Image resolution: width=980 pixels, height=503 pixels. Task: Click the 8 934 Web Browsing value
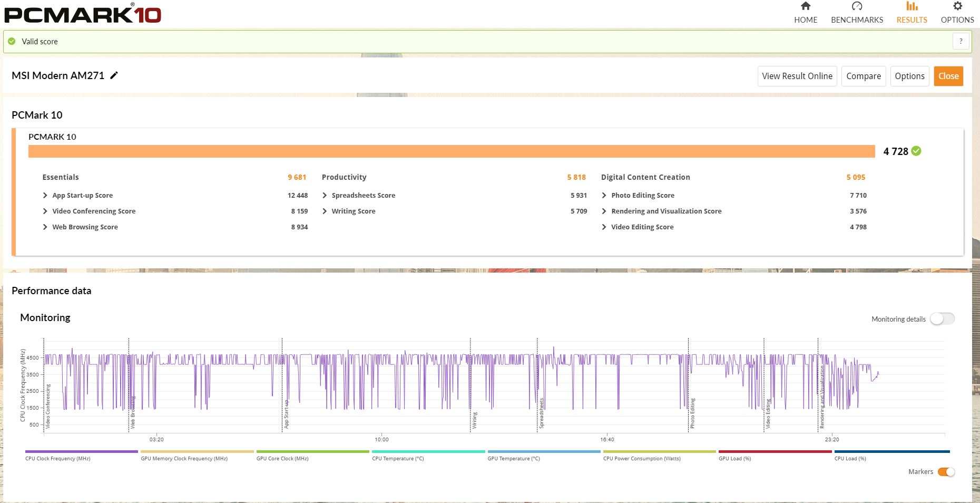click(x=299, y=227)
